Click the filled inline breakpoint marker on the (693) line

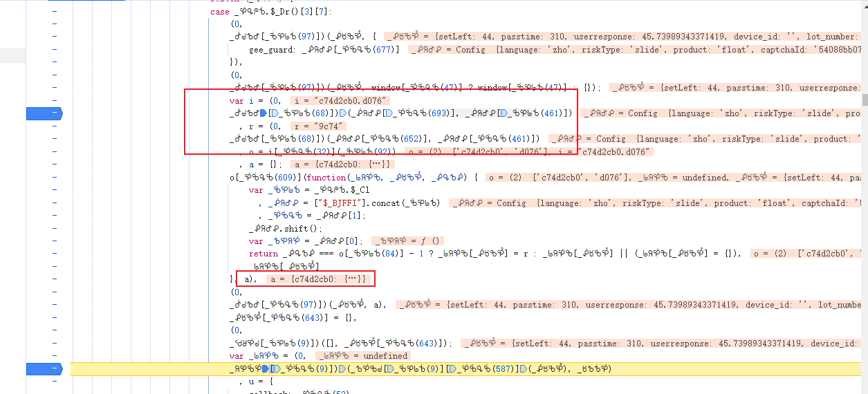coord(264,113)
